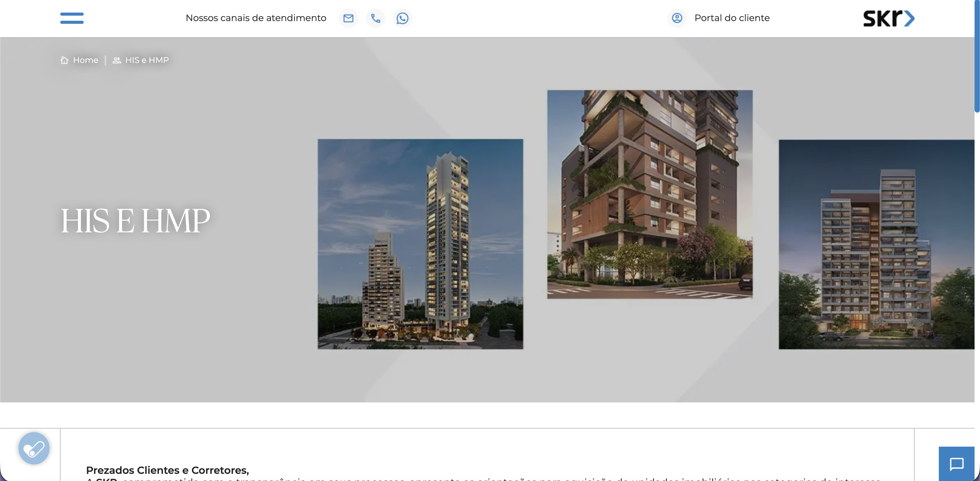Click the brown brick building image
Viewport: 980px width, 481px height.
point(649,194)
